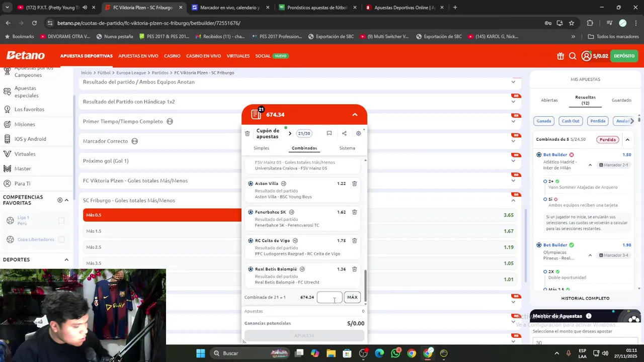This screenshot has height=362, width=644.
Task: Open Fútbol breadcrumb link
Action: [x=104, y=73]
